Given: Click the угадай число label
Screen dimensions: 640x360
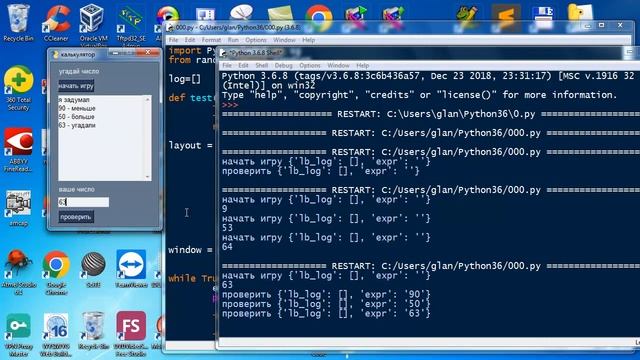Looking at the screenshot, I should click(x=79, y=71).
